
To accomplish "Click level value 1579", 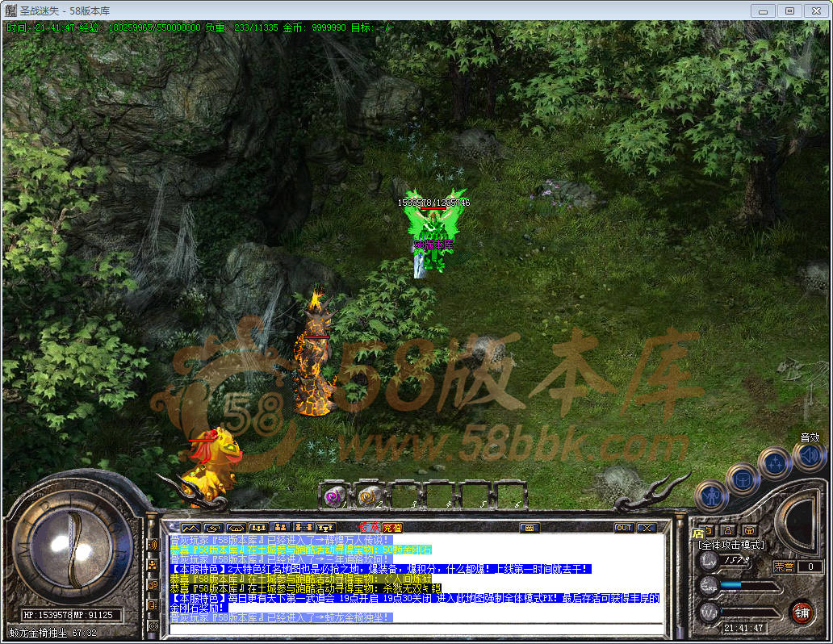I will (x=736, y=559).
